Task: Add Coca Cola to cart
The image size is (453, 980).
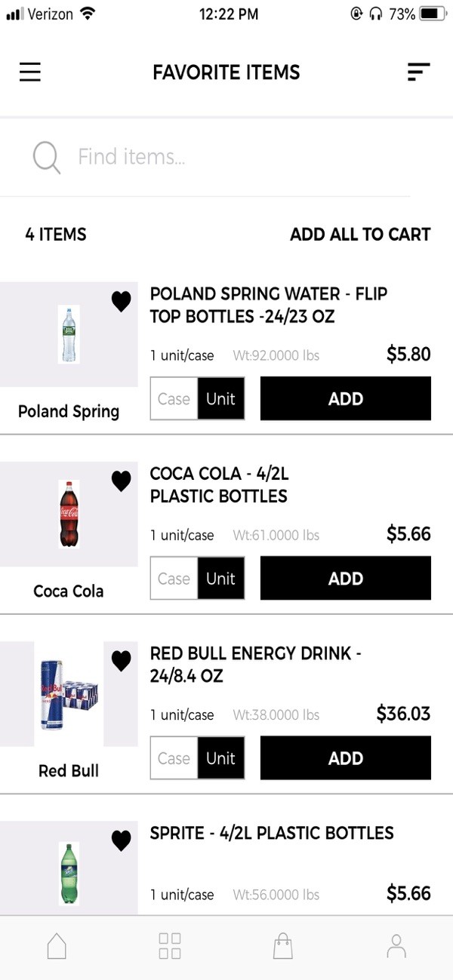Action: point(346,579)
